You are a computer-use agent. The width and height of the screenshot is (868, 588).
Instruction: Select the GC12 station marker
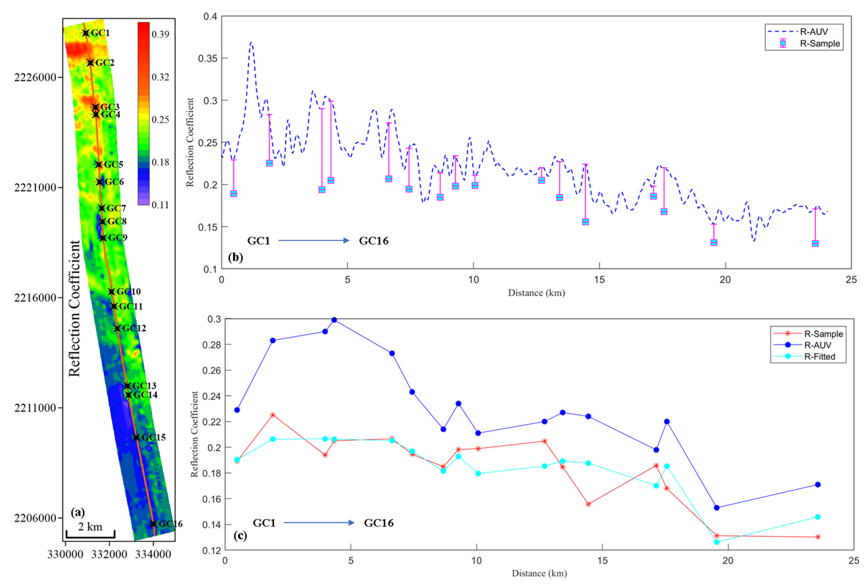pyautogui.click(x=117, y=328)
